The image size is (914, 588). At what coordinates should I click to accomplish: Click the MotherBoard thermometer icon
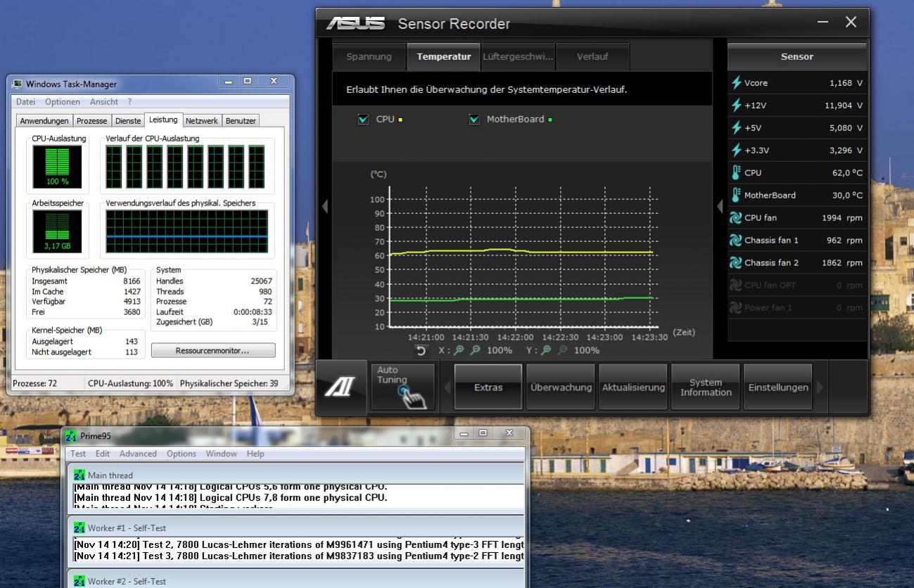pos(737,195)
